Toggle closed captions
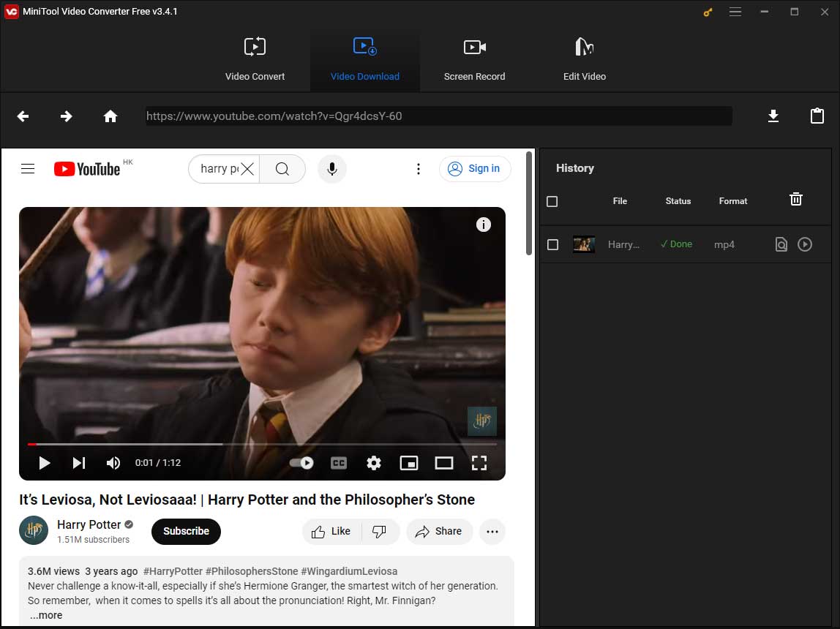Viewport: 840px width, 629px height. click(x=339, y=463)
